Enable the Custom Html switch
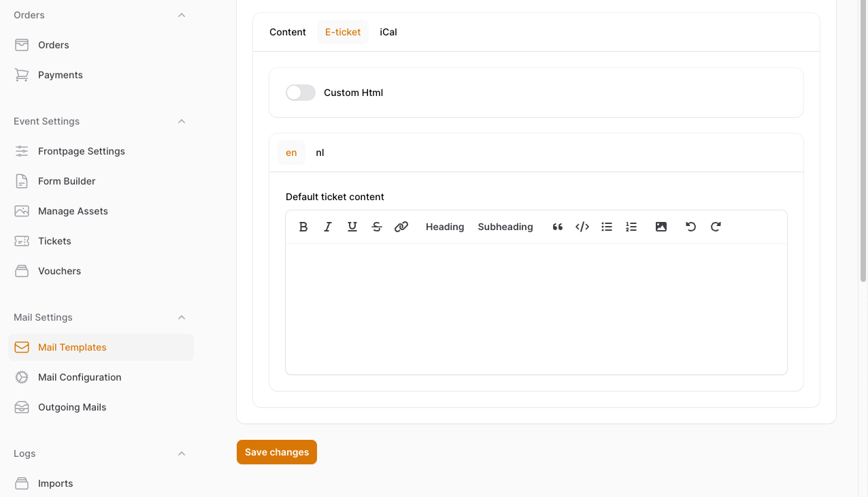 pyautogui.click(x=301, y=93)
